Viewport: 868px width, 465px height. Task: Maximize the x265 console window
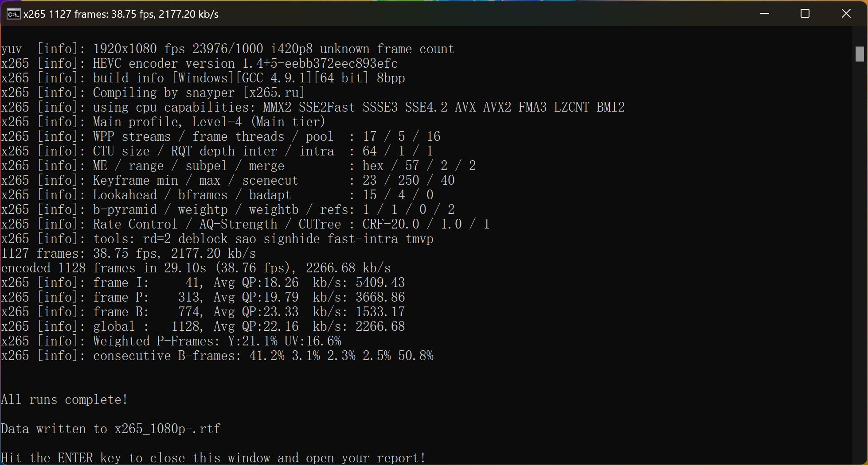(805, 14)
